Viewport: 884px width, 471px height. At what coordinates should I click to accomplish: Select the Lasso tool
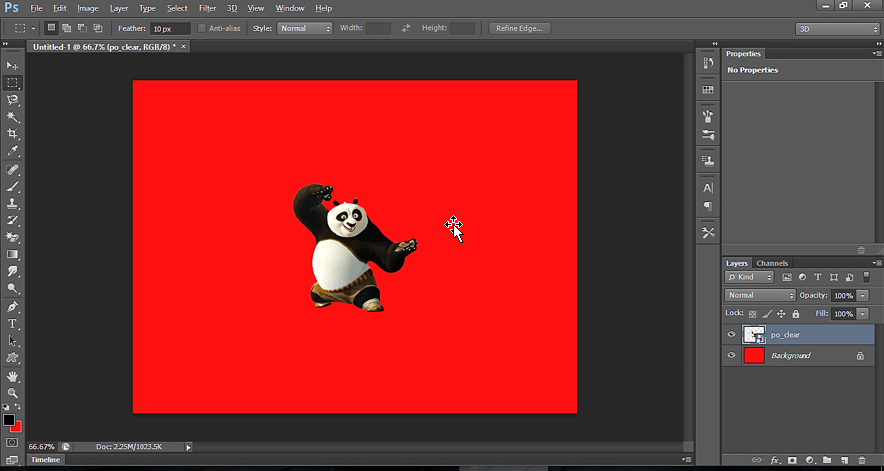[12, 100]
